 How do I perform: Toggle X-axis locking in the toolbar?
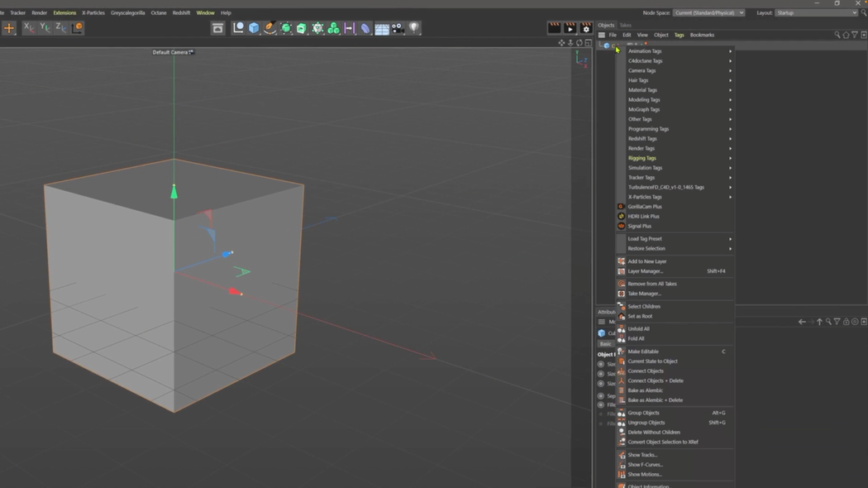pos(29,28)
